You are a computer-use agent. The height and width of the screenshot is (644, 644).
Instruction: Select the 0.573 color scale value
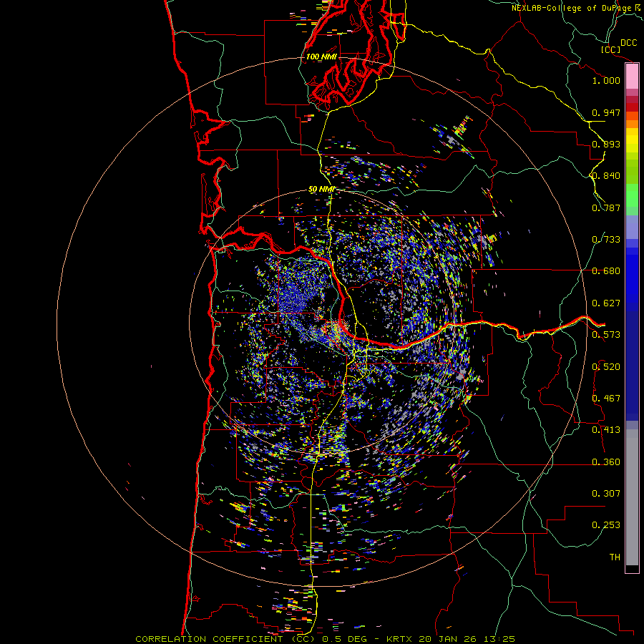606,335
